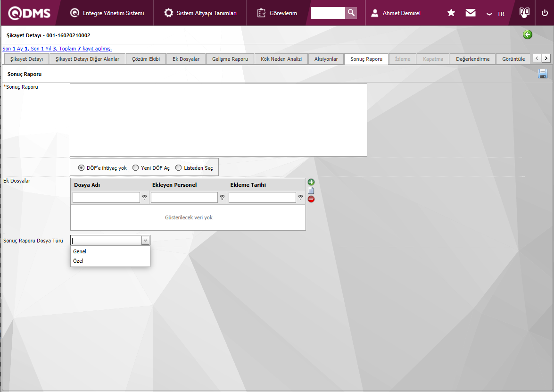Click the search magnifier button
This screenshot has height=392, width=554.
click(x=351, y=13)
